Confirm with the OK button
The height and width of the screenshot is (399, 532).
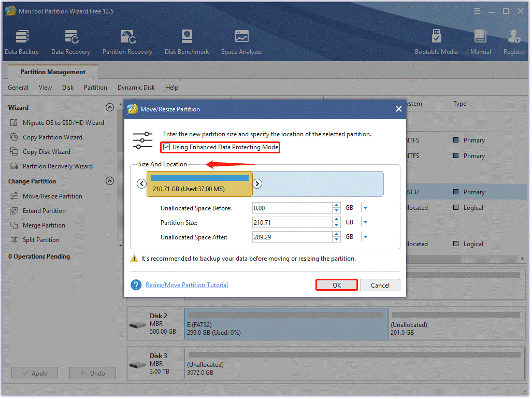coord(337,286)
